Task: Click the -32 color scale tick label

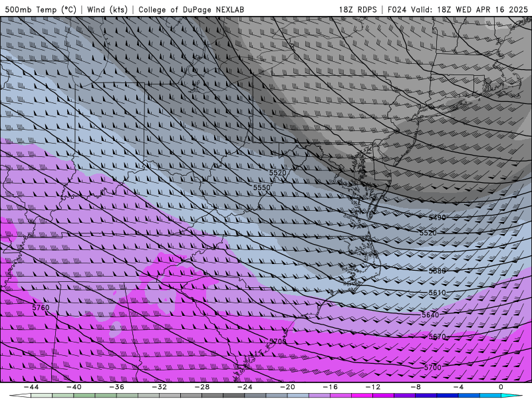Action: [159, 387]
